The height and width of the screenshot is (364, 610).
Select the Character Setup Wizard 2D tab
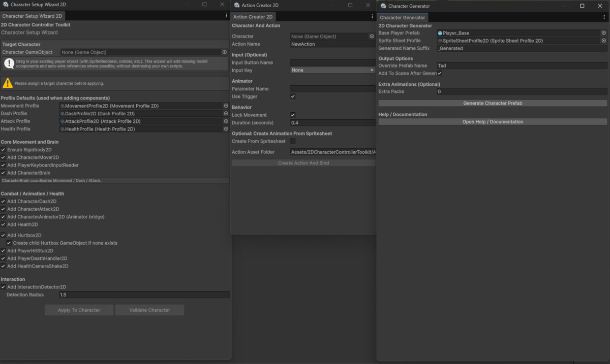click(x=32, y=16)
